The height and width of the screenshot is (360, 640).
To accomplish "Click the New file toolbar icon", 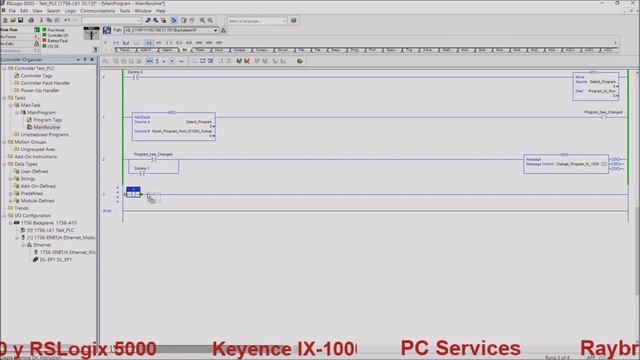I will point(5,20).
